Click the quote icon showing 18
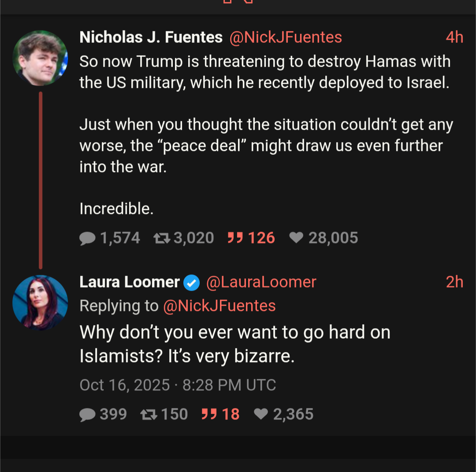The width and height of the screenshot is (476, 472). [209, 415]
